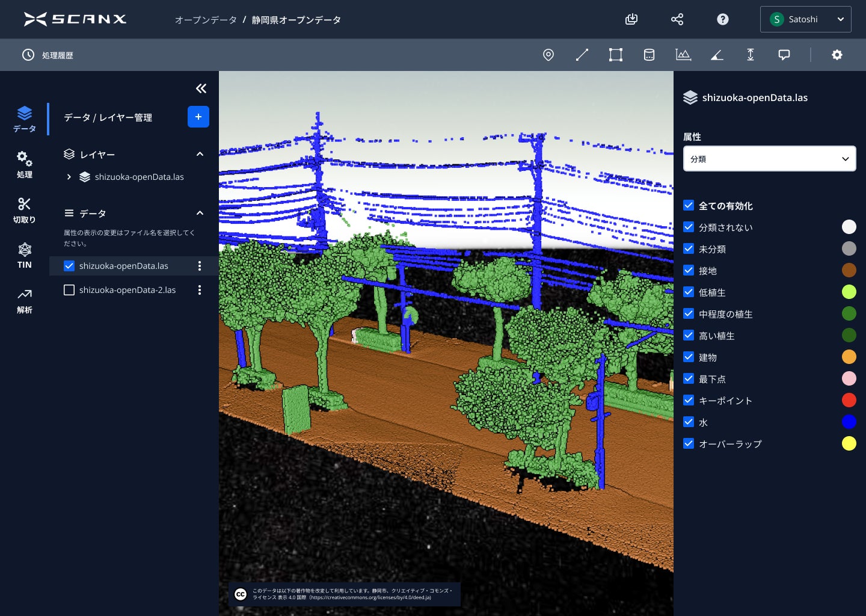Collapse the レイヤー section

pos(200,154)
